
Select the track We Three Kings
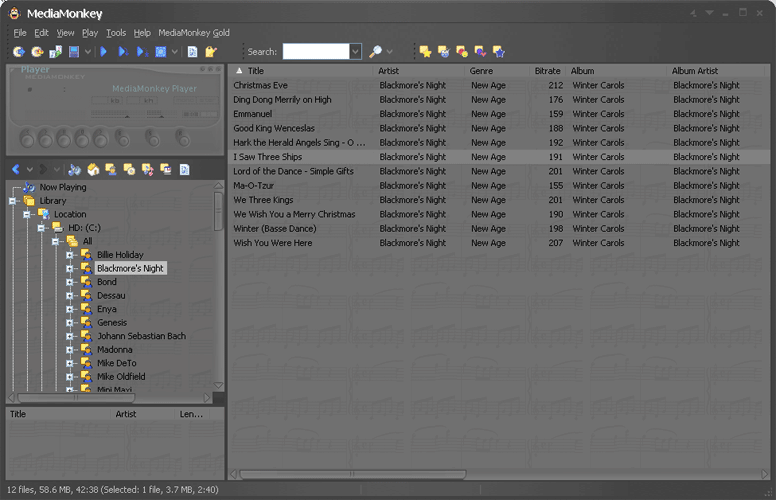click(x=263, y=200)
